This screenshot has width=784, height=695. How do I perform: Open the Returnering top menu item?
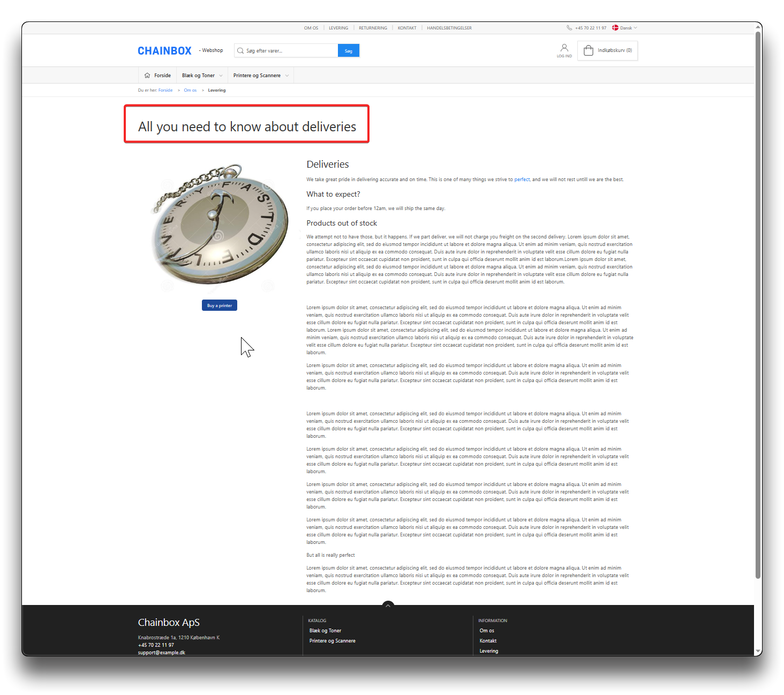click(x=373, y=28)
